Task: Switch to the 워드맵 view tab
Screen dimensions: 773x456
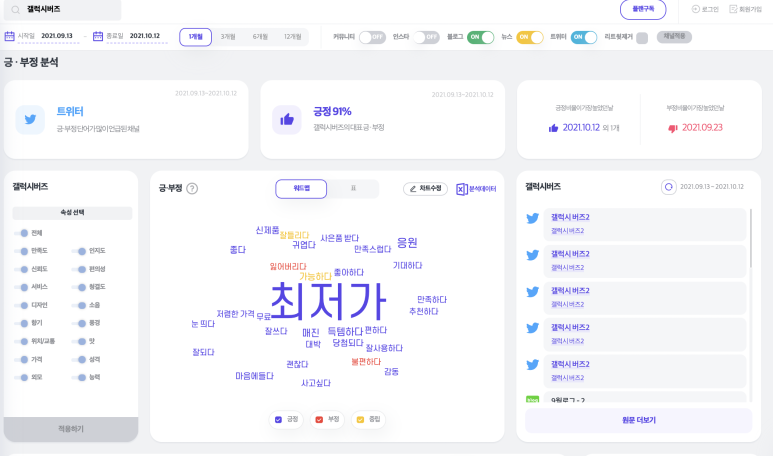Action: tap(301, 189)
